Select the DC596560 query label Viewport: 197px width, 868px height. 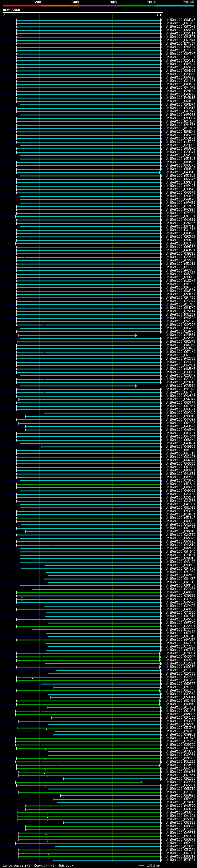click(x=11, y=10)
